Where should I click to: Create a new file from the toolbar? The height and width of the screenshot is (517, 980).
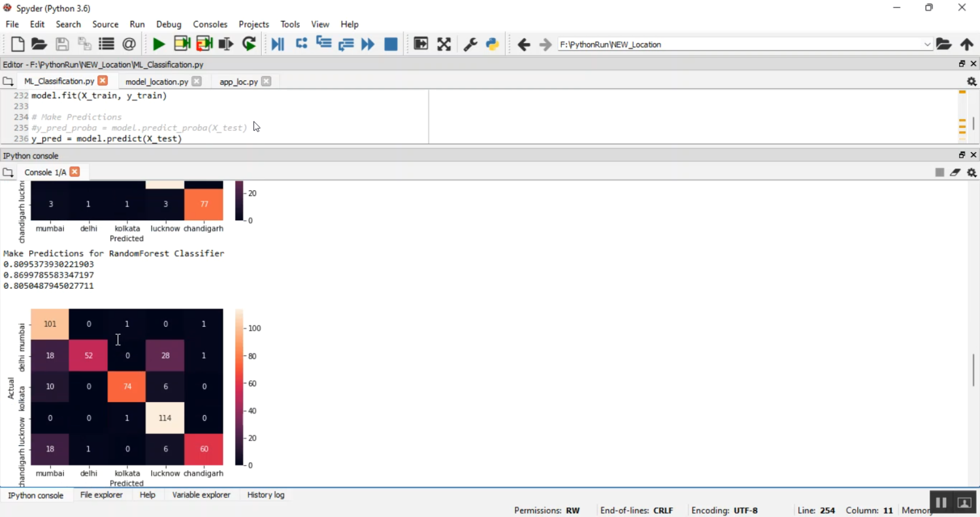[18, 44]
